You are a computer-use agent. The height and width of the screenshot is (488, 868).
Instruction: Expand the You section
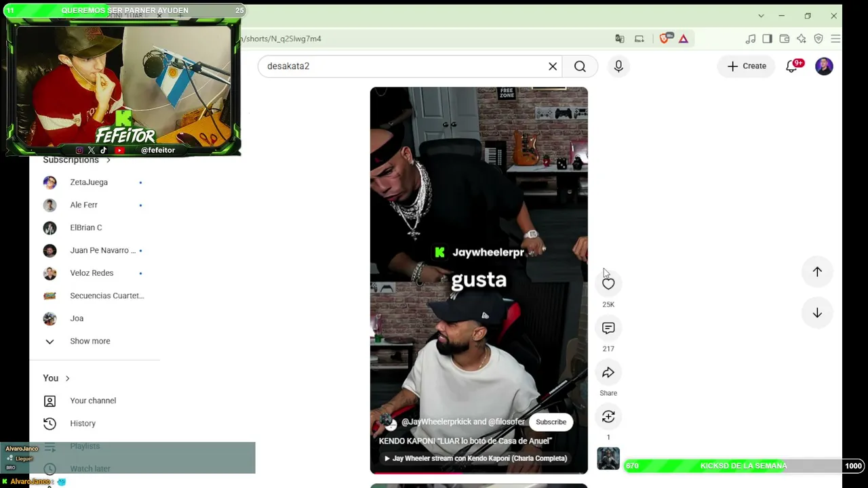coord(56,378)
